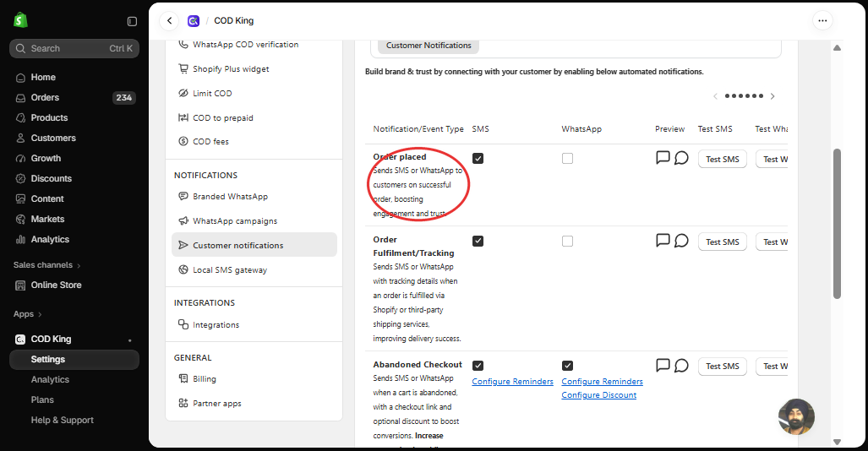
Task: Click Test SMS for Order placed
Action: tap(723, 159)
